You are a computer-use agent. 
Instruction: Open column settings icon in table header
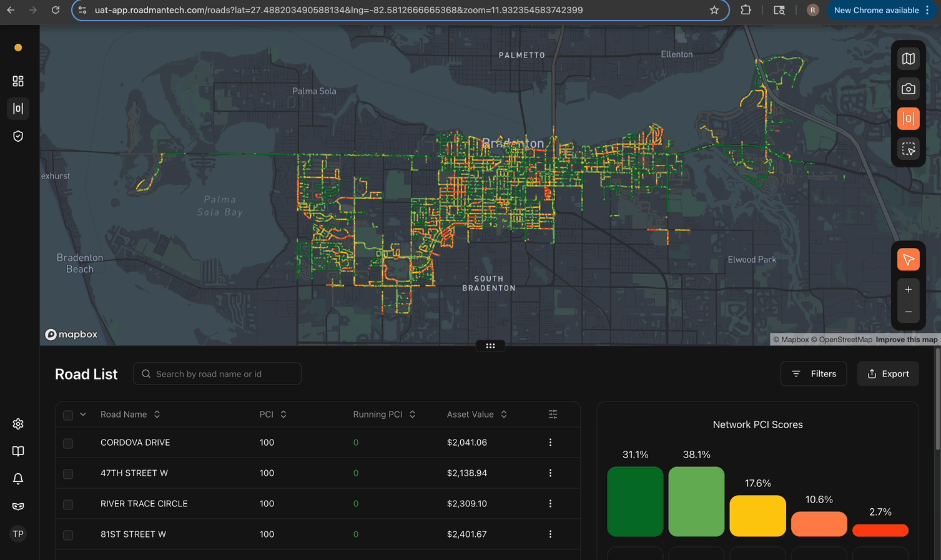tap(553, 415)
